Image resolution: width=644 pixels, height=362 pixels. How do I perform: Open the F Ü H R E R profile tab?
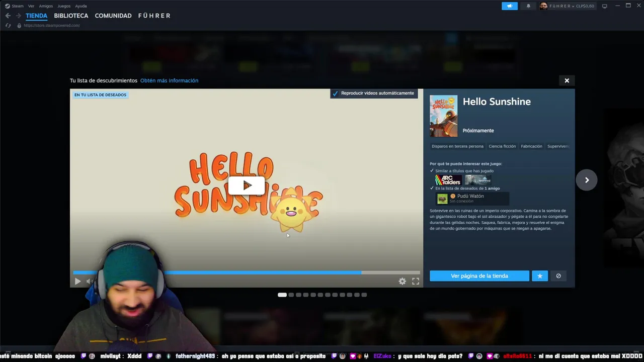pyautogui.click(x=154, y=16)
